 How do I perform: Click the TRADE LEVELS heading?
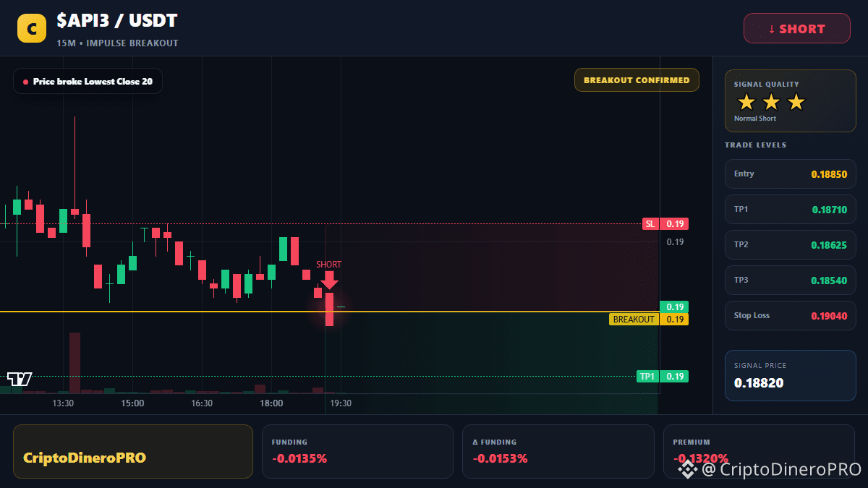755,145
